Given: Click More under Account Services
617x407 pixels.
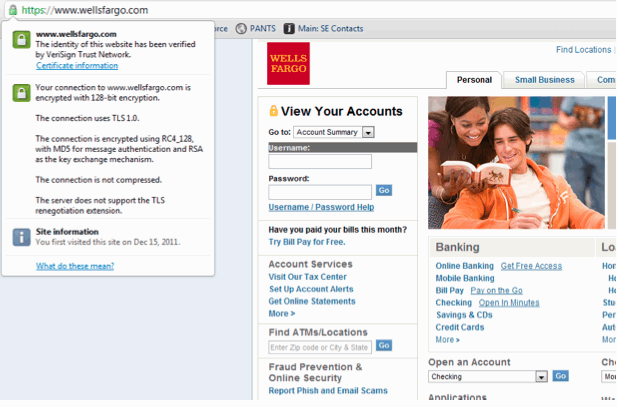Looking at the screenshot, I should pyautogui.click(x=282, y=313).
